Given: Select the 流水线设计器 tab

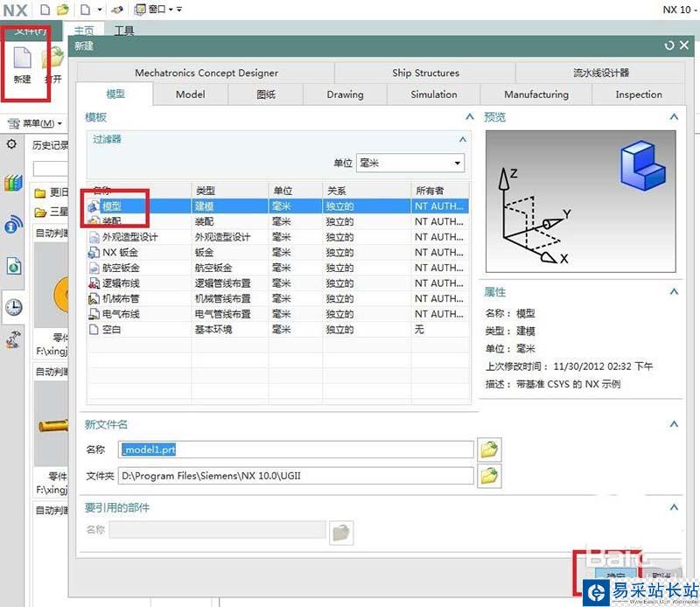Looking at the screenshot, I should (601, 73).
